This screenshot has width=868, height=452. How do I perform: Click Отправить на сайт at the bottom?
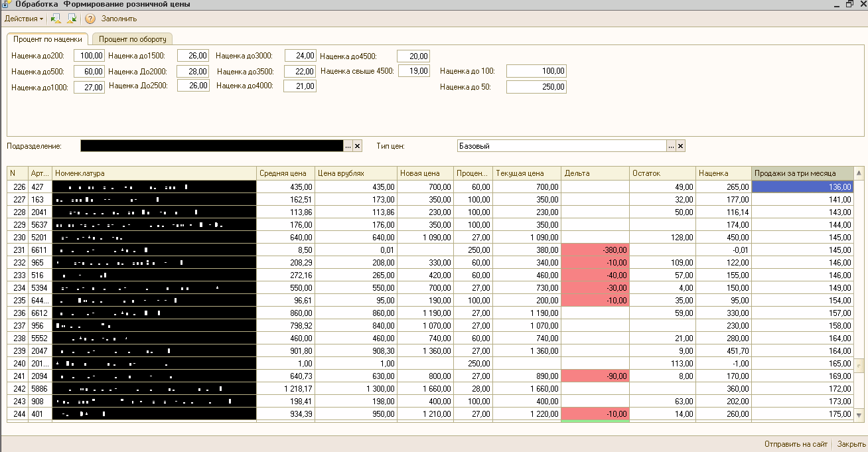pos(796,444)
